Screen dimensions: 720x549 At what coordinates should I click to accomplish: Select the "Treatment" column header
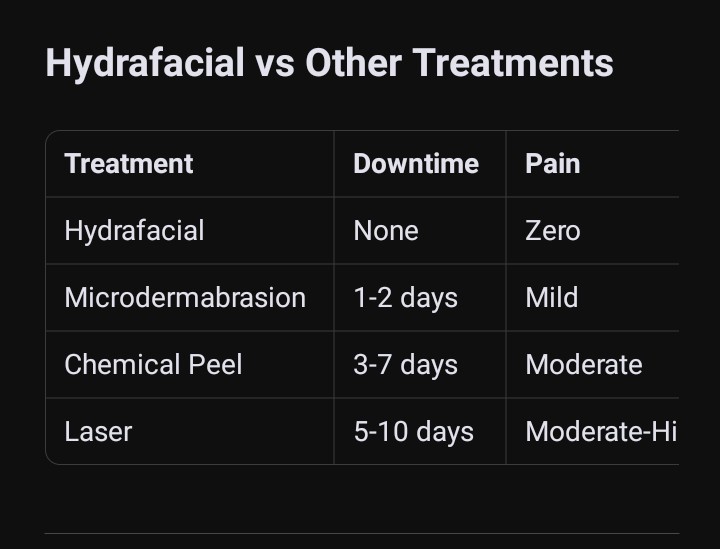pyautogui.click(x=129, y=164)
